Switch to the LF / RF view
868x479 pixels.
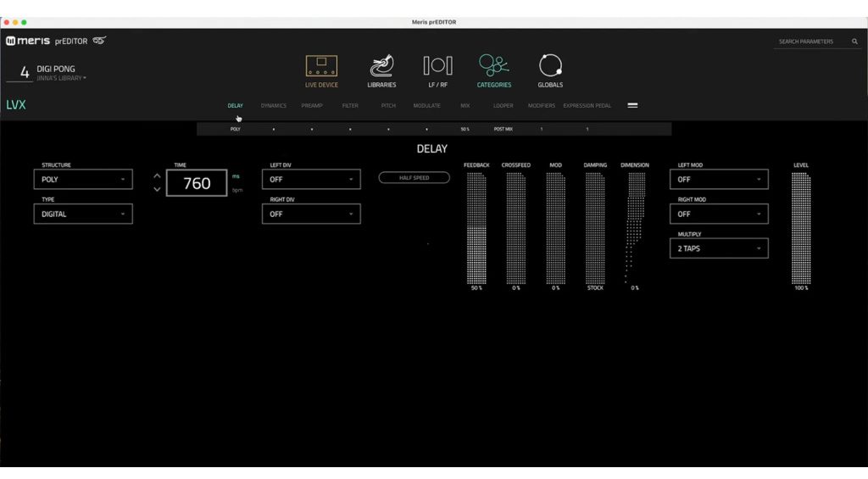[437, 71]
